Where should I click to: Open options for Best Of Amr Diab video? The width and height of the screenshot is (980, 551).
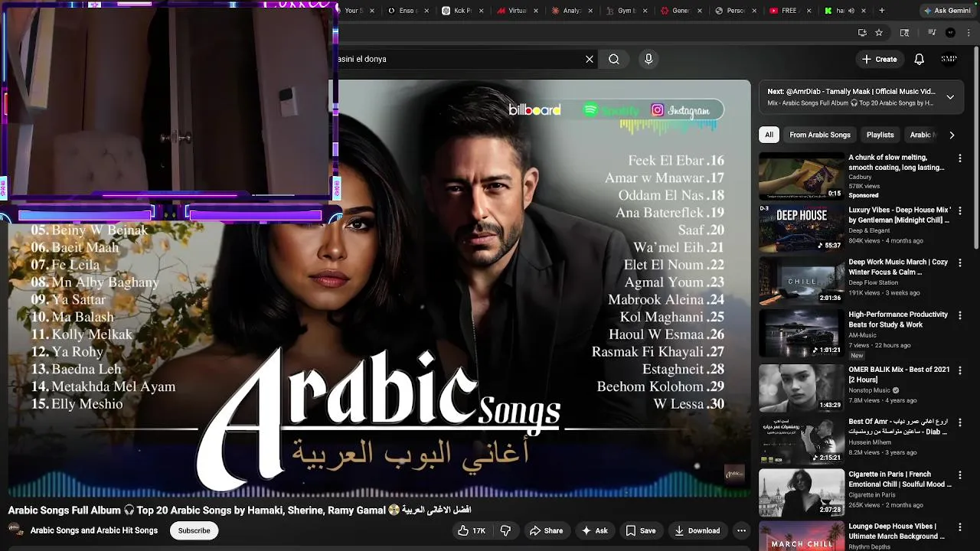click(x=960, y=422)
